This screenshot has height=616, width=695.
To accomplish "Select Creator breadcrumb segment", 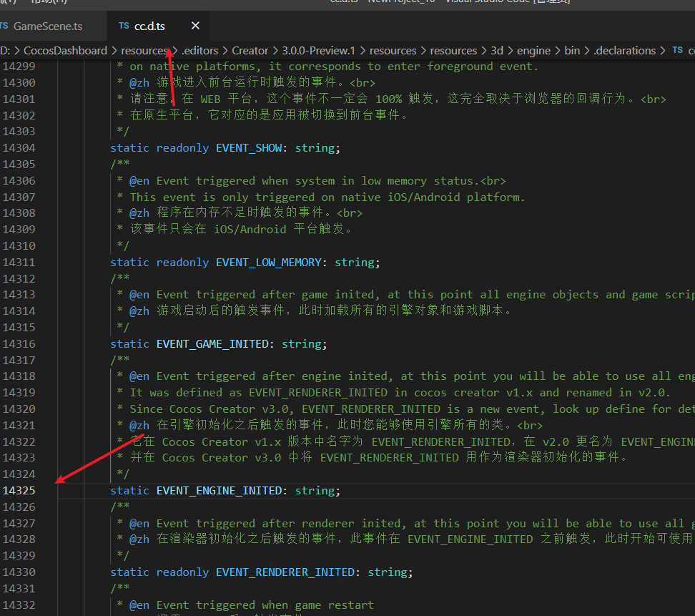I will 250,51.
